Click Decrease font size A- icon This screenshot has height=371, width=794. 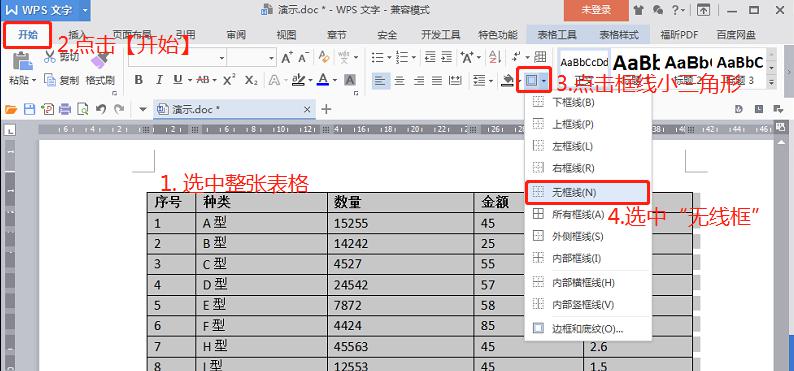coord(304,57)
